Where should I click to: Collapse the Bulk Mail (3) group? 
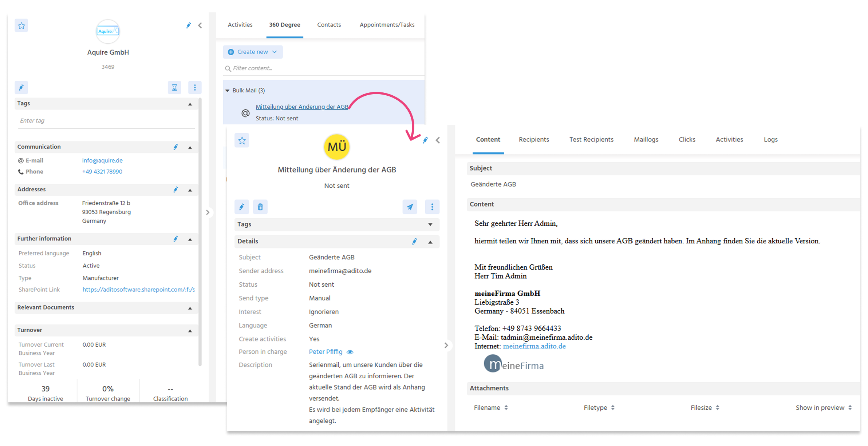click(228, 91)
